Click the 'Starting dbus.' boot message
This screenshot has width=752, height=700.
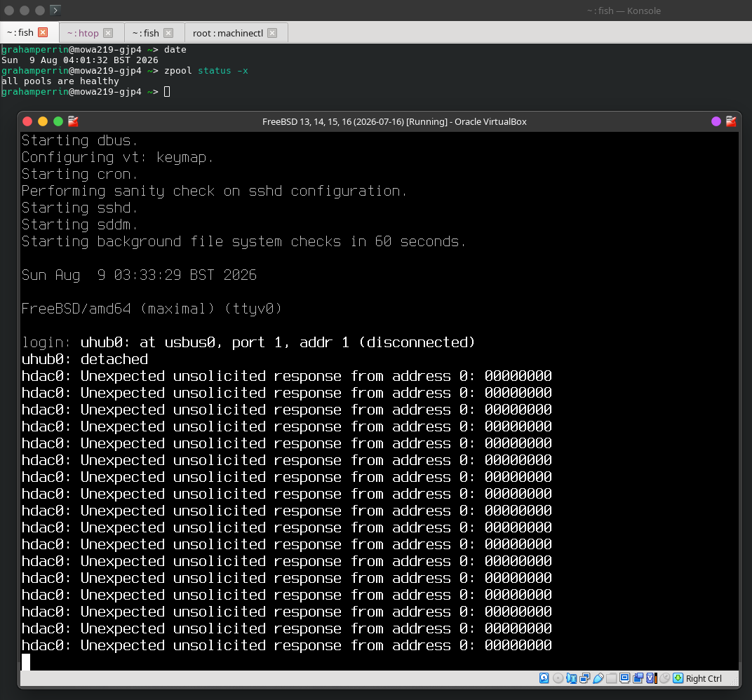[x=79, y=140]
